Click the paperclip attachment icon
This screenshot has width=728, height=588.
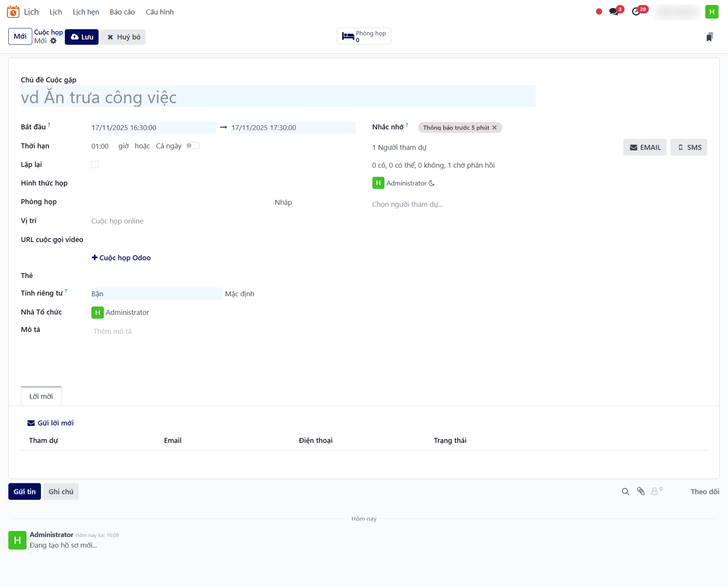(x=641, y=492)
